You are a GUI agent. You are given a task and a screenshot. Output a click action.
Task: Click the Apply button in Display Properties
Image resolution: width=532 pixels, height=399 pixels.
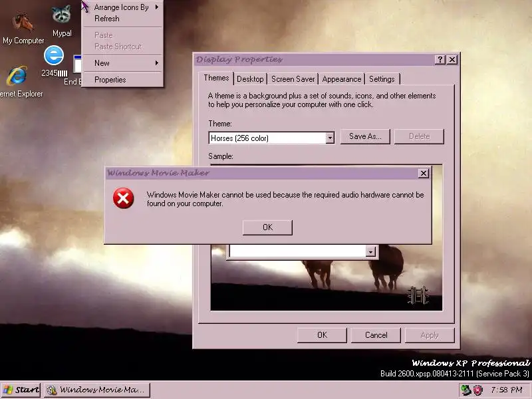coord(430,335)
